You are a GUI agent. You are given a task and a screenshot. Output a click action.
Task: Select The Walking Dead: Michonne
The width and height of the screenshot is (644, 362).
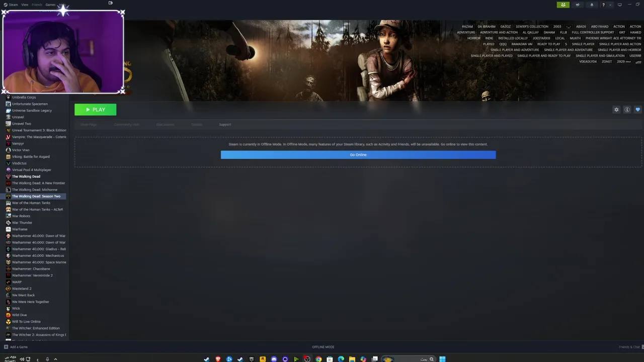[x=34, y=190]
